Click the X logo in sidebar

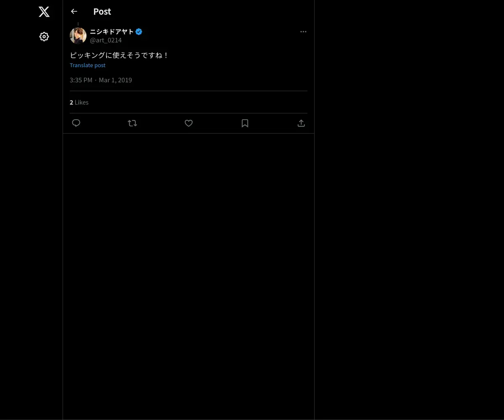coord(44,12)
